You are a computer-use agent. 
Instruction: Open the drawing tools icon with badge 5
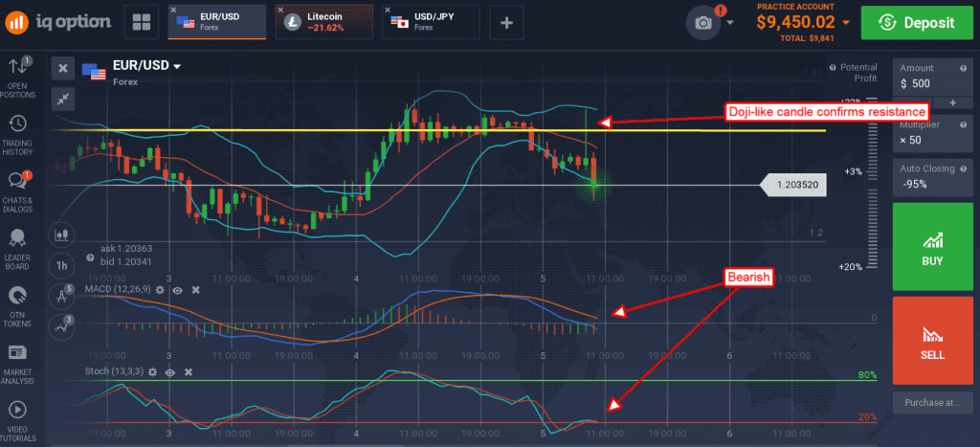(61, 297)
